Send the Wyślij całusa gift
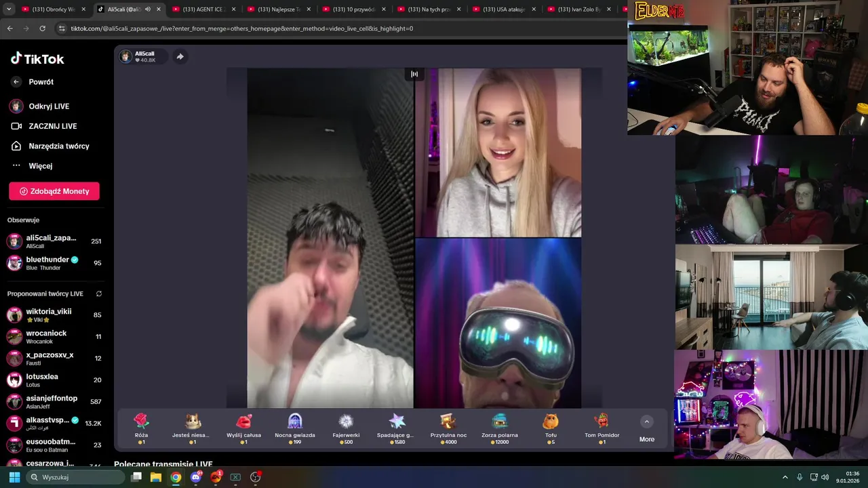This screenshot has width=868, height=488. (243, 428)
